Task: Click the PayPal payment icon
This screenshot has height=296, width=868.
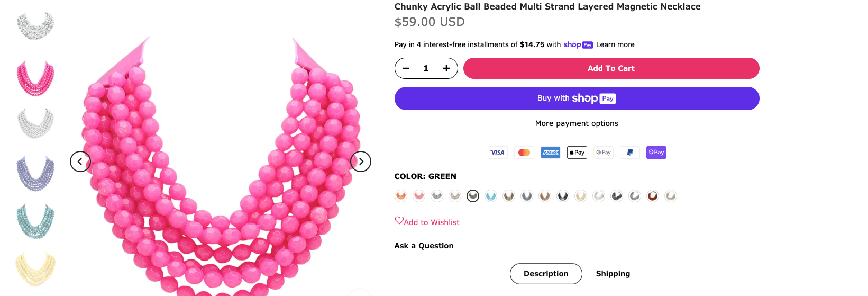Action: (630, 153)
